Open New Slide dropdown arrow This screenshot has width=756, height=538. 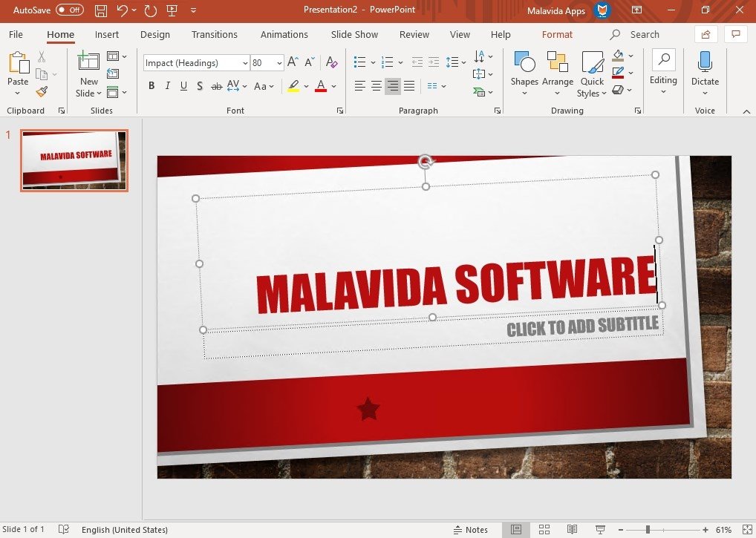click(x=99, y=94)
